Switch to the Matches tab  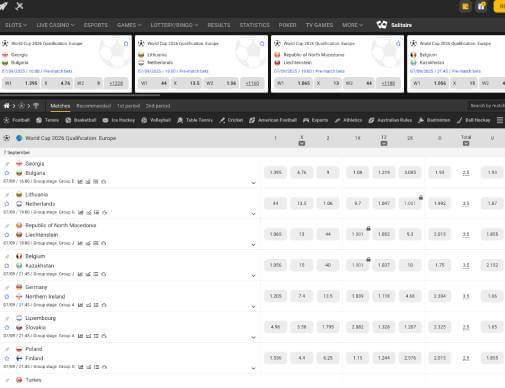point(60,106)
